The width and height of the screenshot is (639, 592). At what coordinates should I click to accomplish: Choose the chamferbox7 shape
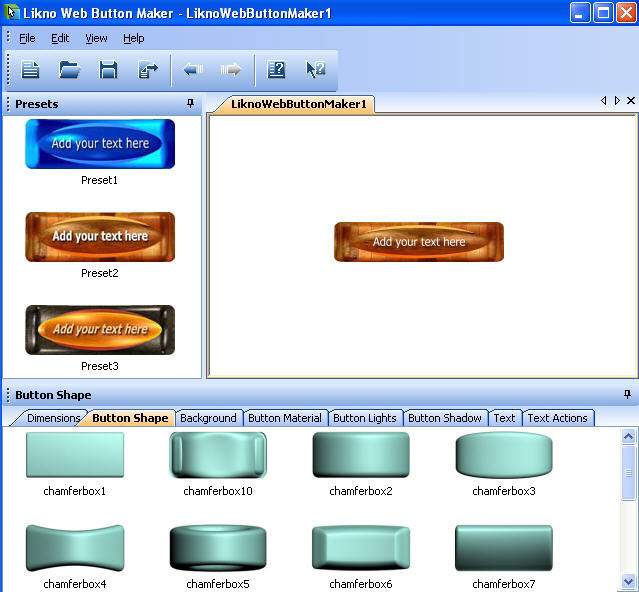(504, 548)
